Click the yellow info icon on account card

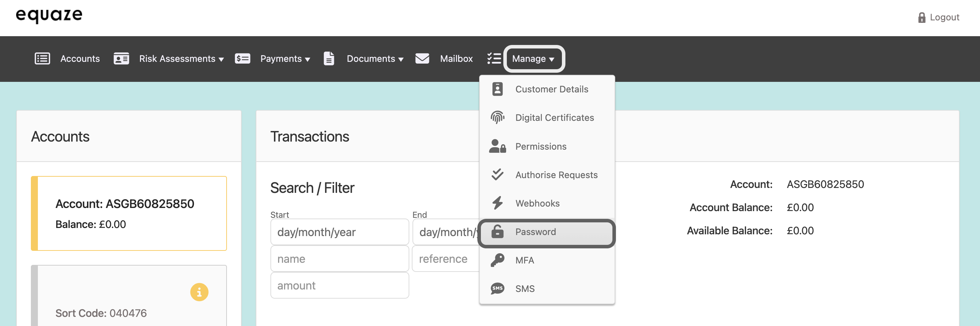pyautogui.click(x=199, y=292)
